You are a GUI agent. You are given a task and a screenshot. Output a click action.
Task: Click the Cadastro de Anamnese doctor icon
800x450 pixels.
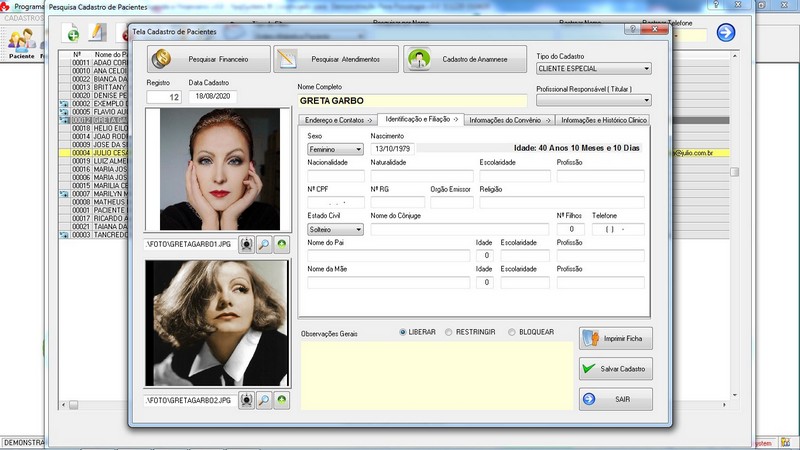(419, 59)
